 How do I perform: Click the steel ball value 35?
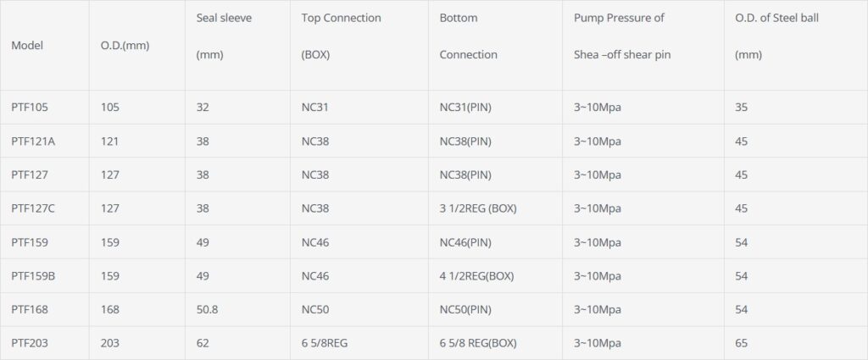click(x=742, y=108)
